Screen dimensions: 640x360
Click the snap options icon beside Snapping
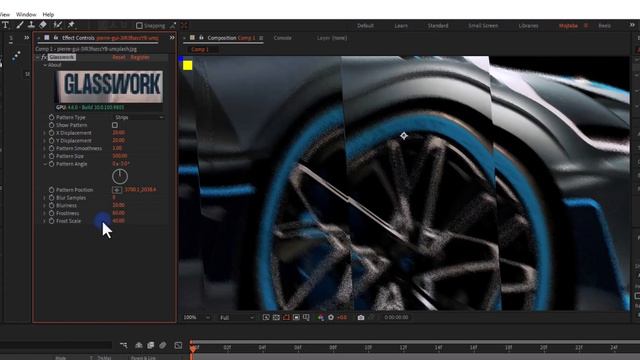(x=173, y=25)
